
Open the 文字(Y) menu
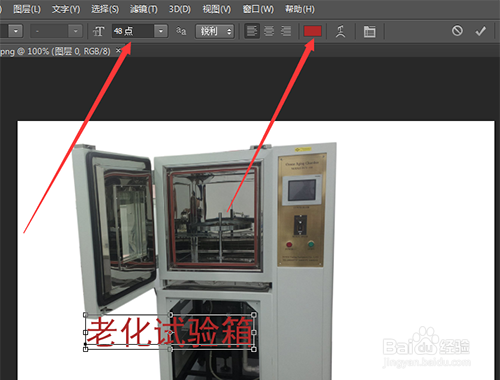tap(66, 9)
